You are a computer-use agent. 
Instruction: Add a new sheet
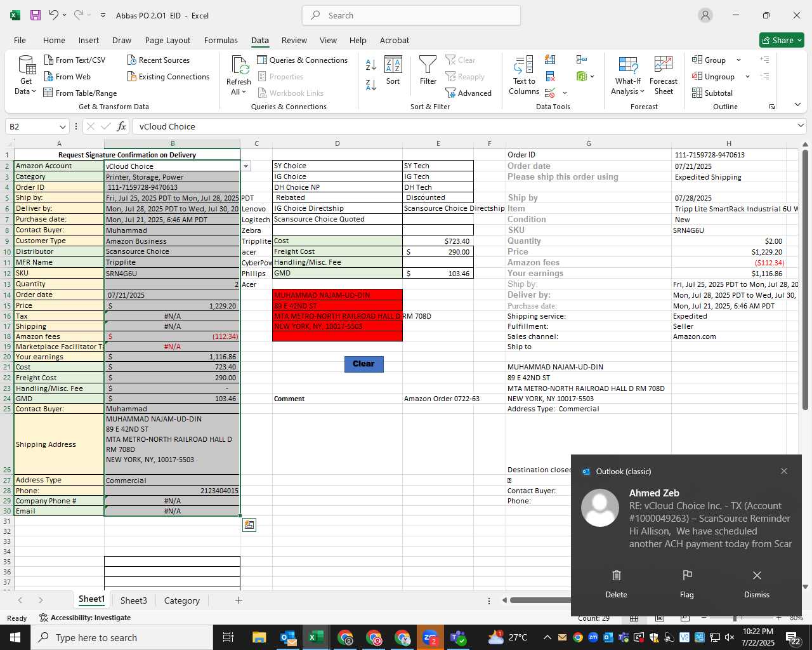[x=239, y=600]
